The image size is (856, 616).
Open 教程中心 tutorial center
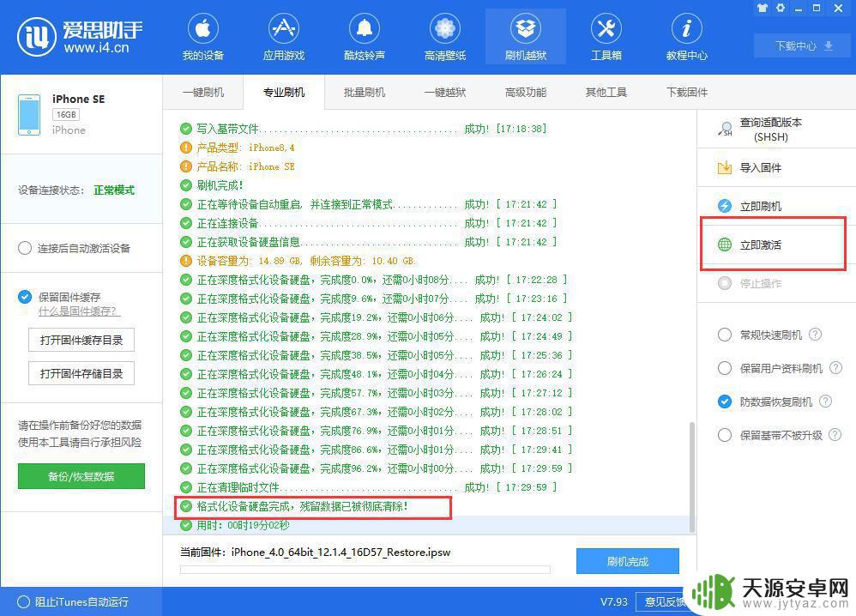tap(687, 37)
